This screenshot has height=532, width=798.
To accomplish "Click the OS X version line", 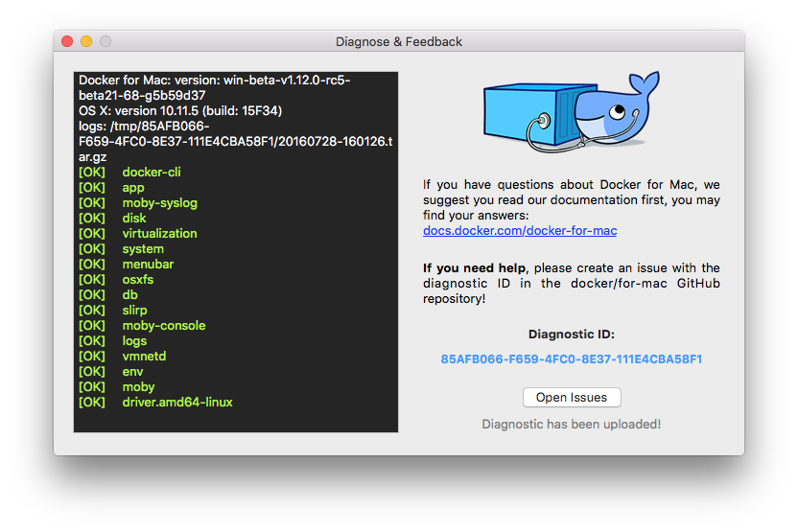I will 180,111.
